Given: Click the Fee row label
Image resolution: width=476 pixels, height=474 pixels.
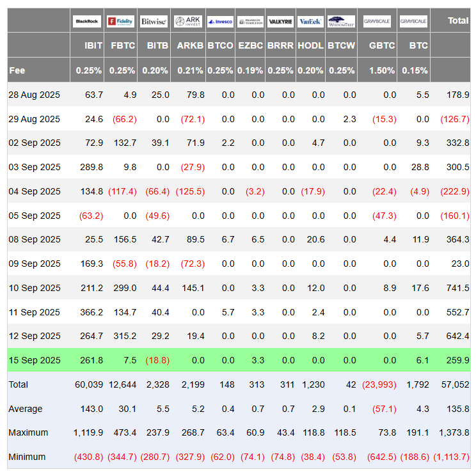Looking at the screenshot, I should pyautogui.click(x=17, y=70).
